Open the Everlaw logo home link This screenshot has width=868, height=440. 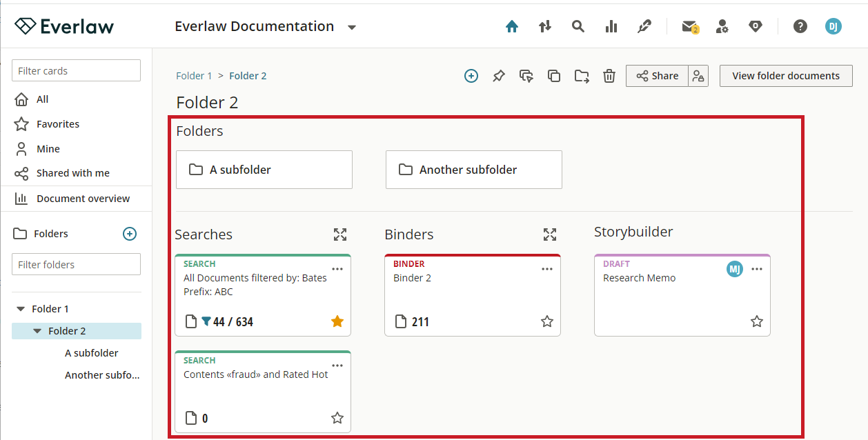click(x=64, y=26)
